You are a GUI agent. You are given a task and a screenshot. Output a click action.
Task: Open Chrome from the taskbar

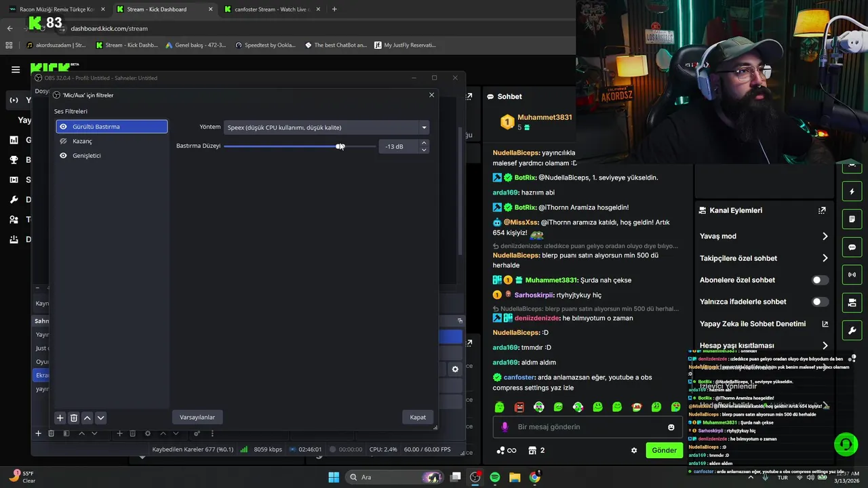click(534, 477)
